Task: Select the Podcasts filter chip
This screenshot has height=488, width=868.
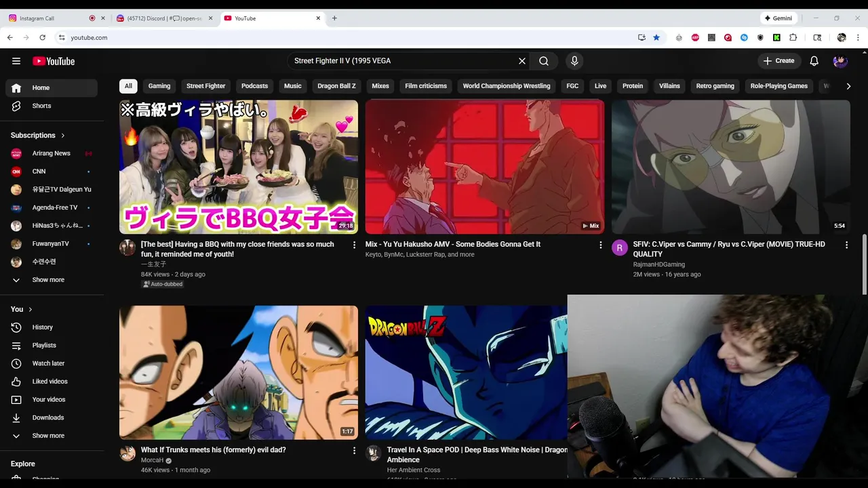Action: 255,86
